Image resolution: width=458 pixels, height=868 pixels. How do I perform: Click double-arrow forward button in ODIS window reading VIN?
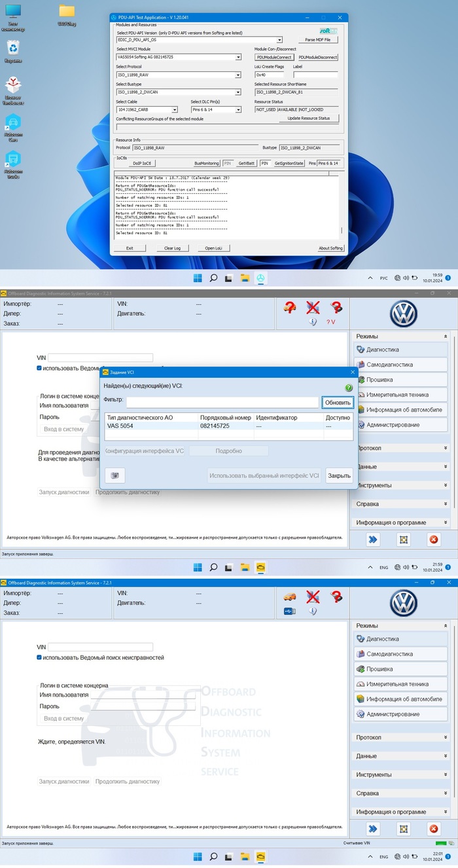coord(372,829)
